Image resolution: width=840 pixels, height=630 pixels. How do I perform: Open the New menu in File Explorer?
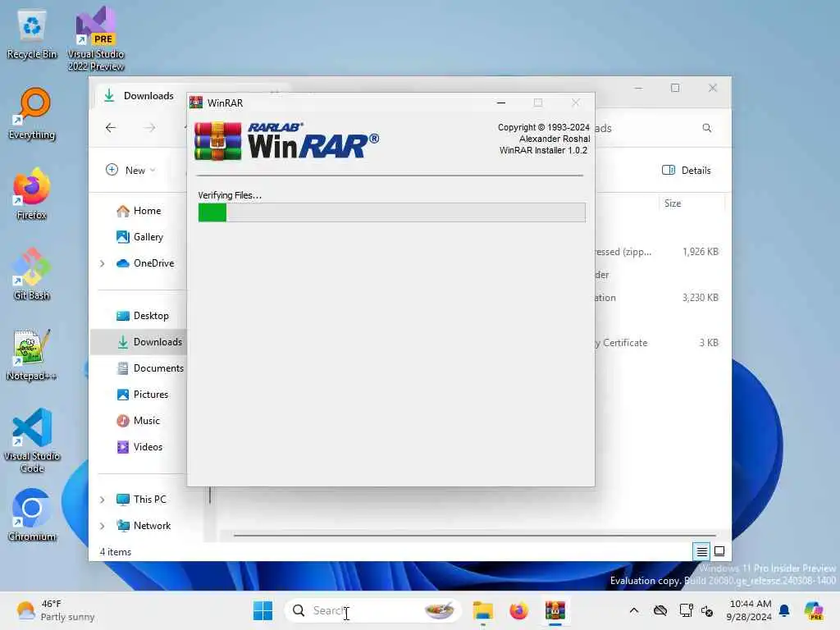point(130,170)
